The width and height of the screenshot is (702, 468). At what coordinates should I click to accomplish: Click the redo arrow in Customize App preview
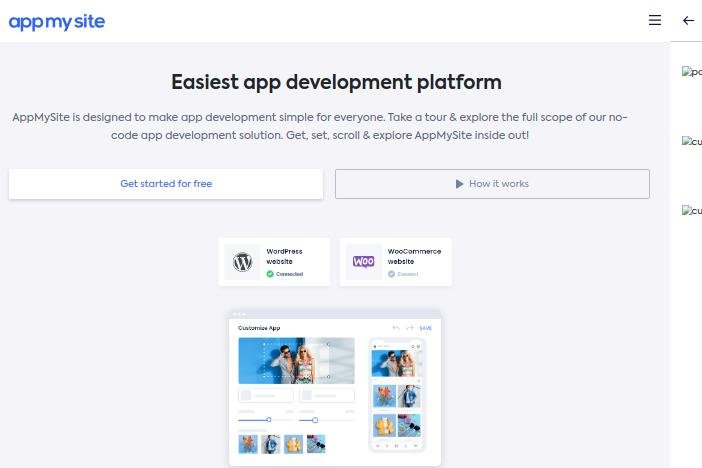(410, 328)
